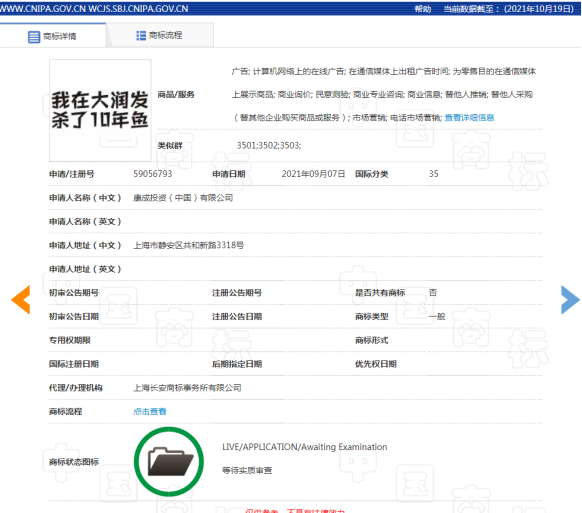Viewport: 582px width, 513px height.
Task: Click the 商标详情 tab document icon
Action: pyautogui.click(x=34, y=36)
